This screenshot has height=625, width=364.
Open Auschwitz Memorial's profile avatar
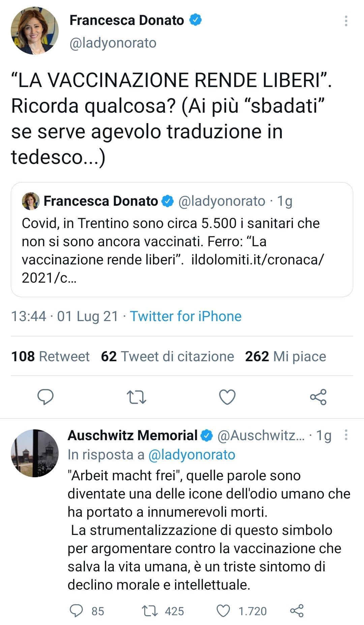(x=35, y=453)
